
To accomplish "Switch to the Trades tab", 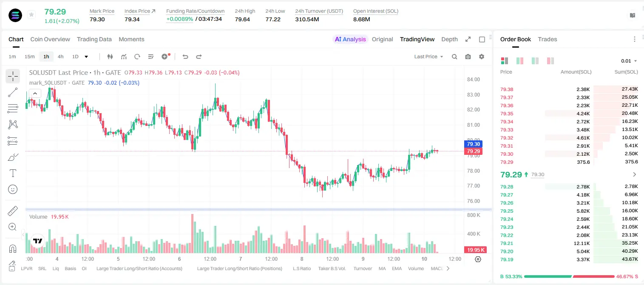I will point(548,39).
